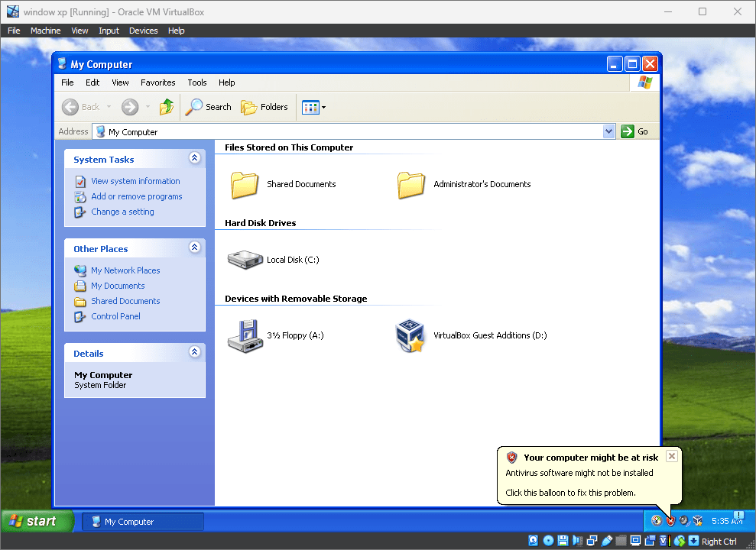The height and width of the screenshot is (550, 756).
Task: Click the volume speaker icon in tray
Action: point(683,520)
